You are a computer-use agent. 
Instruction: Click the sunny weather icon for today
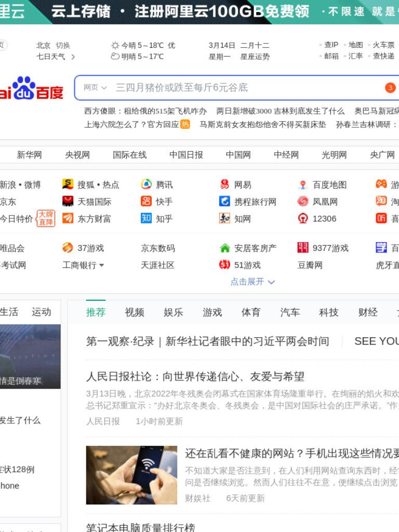coord(115,45)
